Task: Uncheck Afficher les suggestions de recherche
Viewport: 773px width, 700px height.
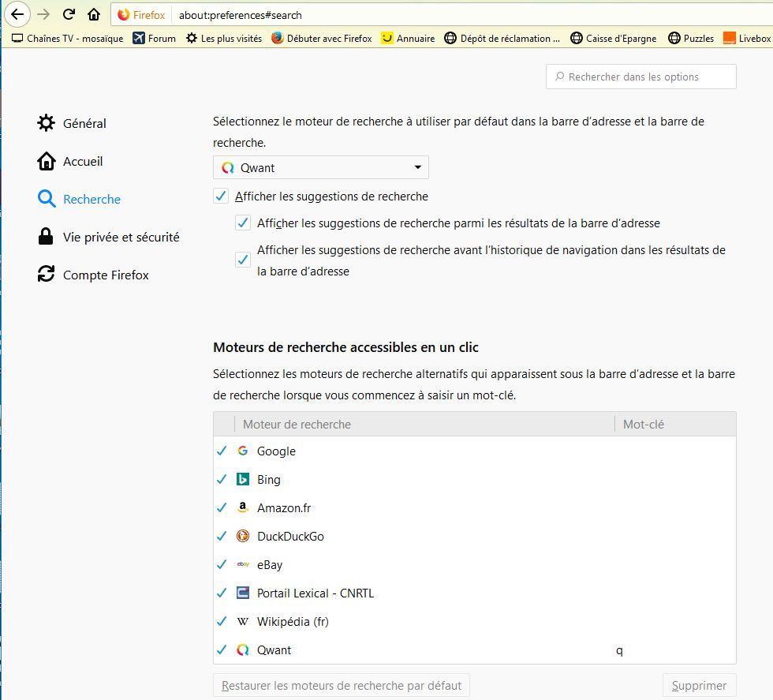Action: tap(221, 197)
